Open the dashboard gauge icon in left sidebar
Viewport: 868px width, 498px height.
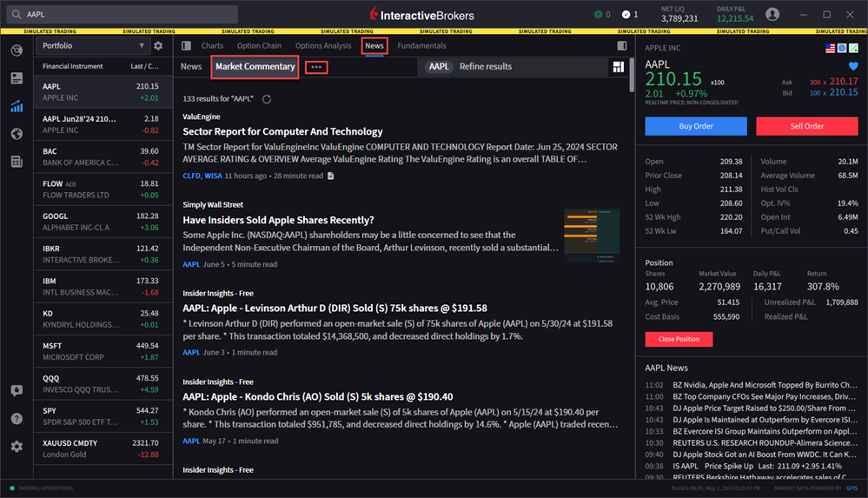[x=17, y=50]
